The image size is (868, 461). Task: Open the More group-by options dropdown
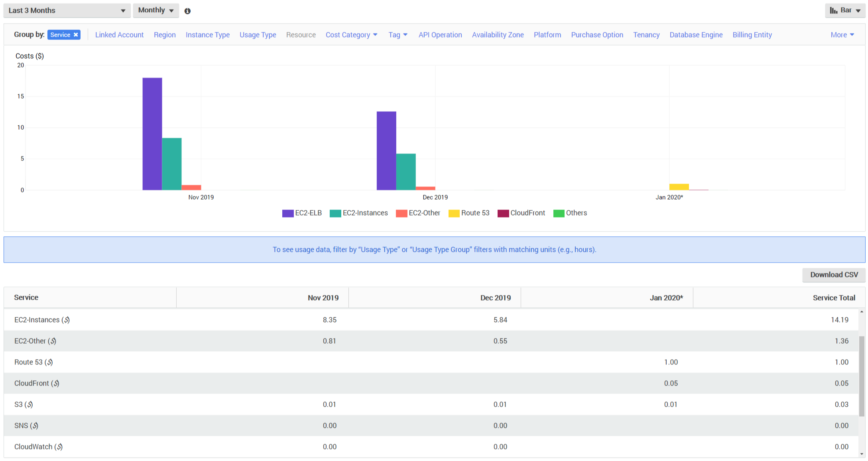coord(842,35)
